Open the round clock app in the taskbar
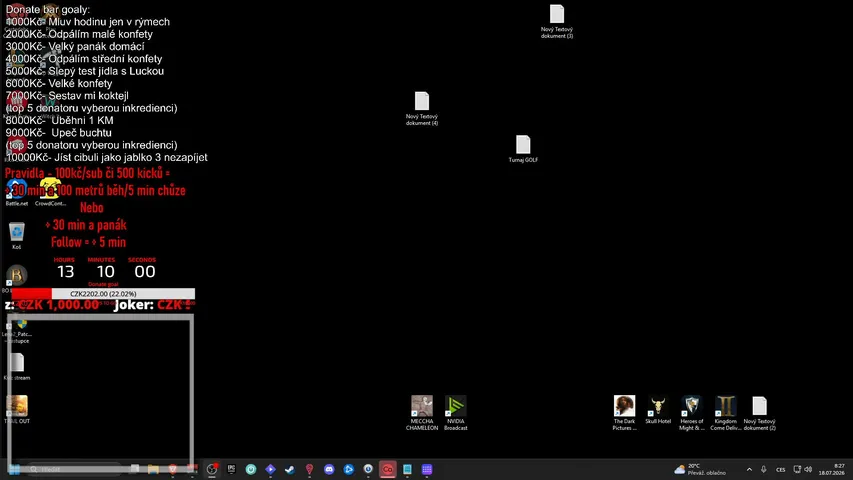The width and height of the screenshot is (853, 480). (368, 469)
